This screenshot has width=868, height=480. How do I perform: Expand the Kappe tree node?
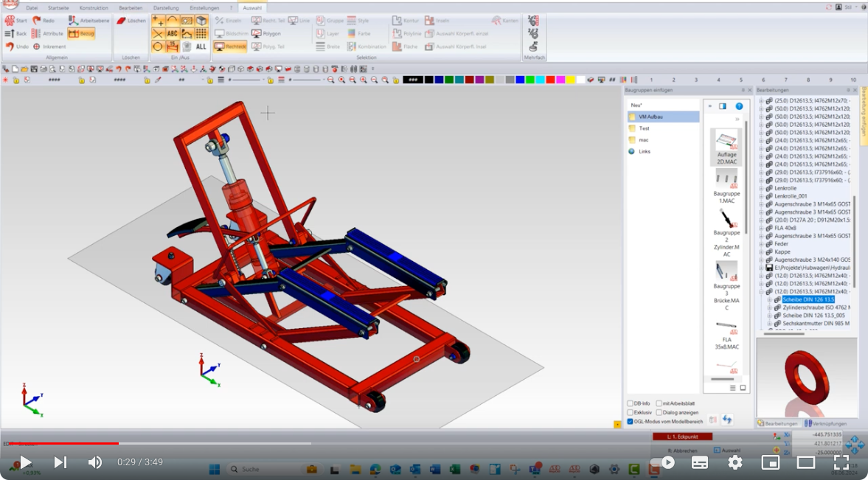pos(761,252)
